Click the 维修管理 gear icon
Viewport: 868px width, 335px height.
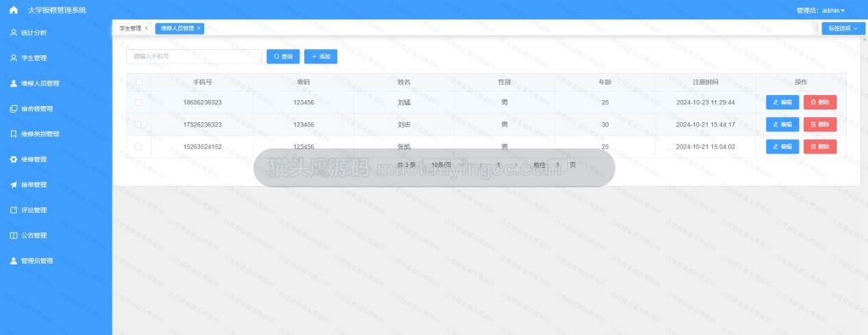click(x=14, y=159)
